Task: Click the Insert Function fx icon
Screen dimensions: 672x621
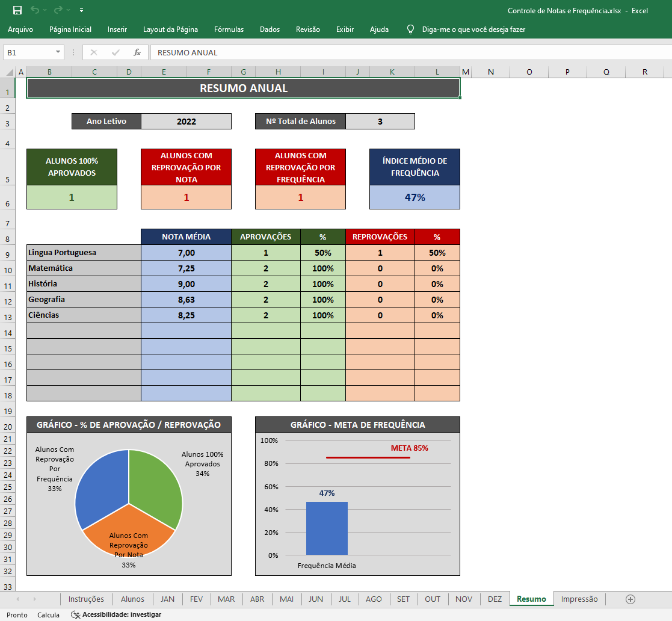Action: 137,52
